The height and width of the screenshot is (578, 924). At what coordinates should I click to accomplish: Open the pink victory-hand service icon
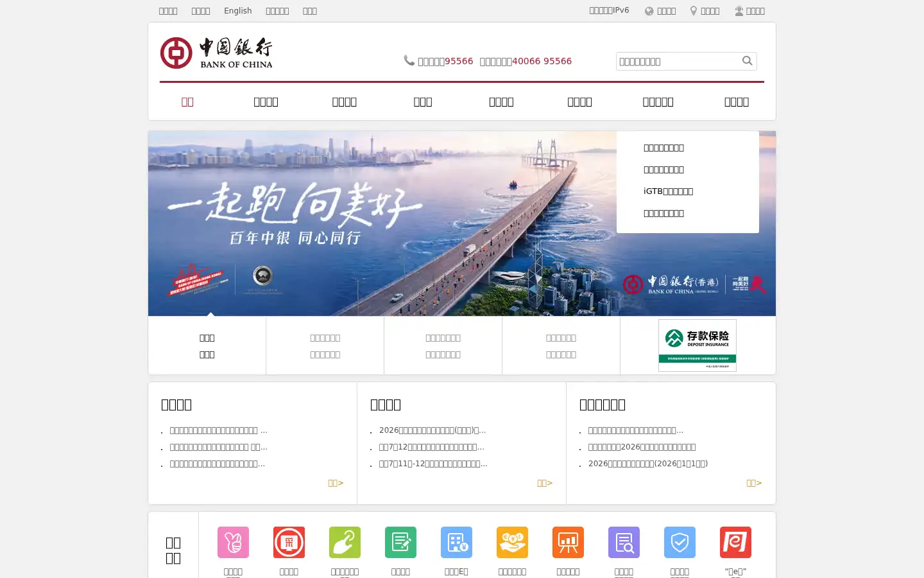coord(233,543)
